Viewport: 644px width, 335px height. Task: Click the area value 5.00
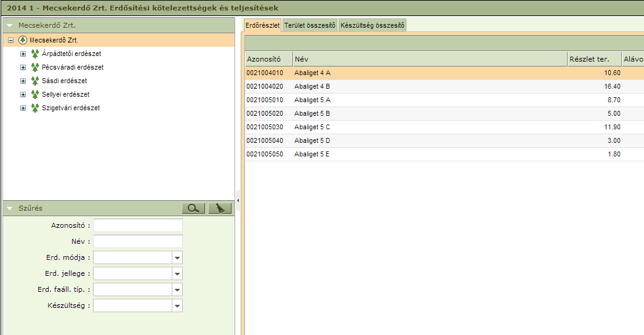(614, 113)
